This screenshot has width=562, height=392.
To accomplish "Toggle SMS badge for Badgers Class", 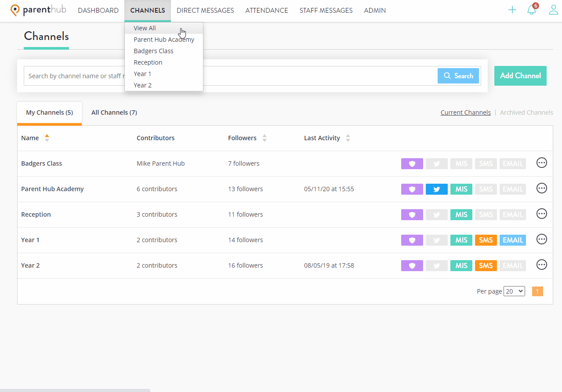I will tap(486, 163).
